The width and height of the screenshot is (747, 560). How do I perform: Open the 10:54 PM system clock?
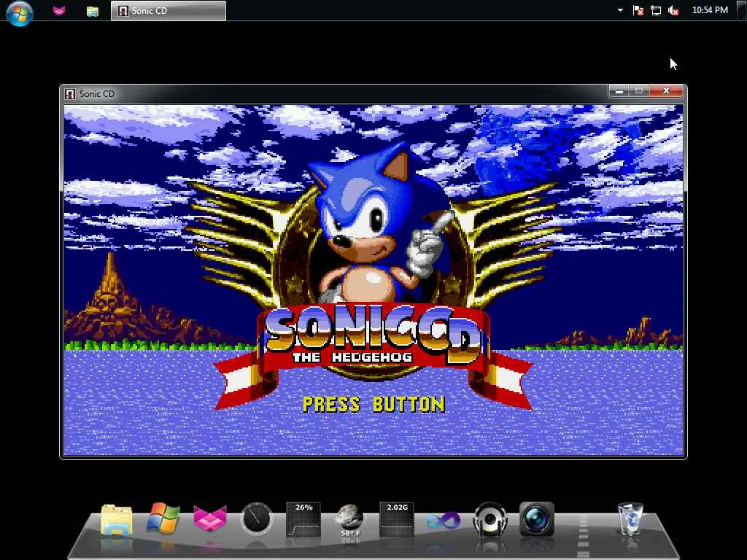[x=710, y=10]
